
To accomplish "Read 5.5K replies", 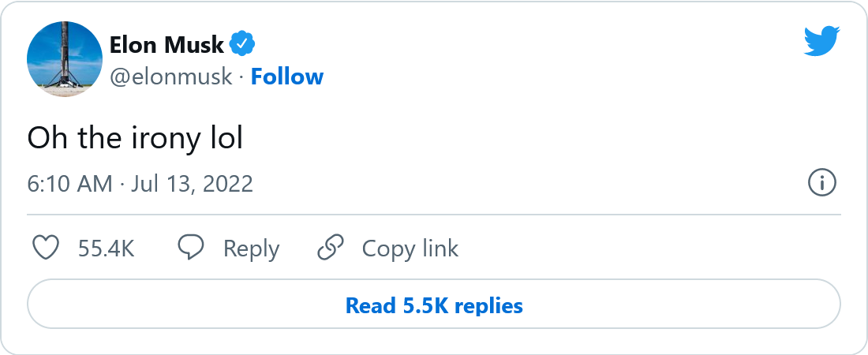I will pos(434,305).
